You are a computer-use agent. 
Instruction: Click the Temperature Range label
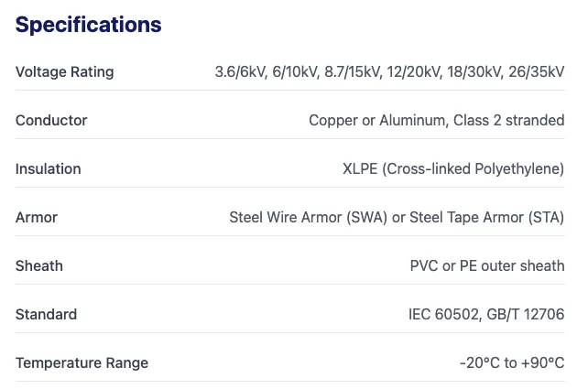(x=82, y=363)
